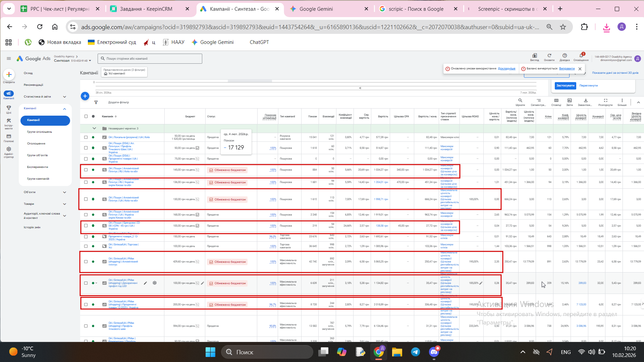This screenshot has width=644, height=362.
Task: Open the Сегментувати segment icon
Action: (538, 101)
